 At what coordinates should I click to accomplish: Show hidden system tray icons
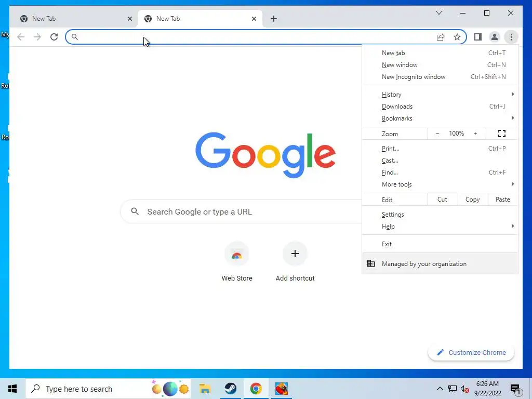tap(440, 389)
